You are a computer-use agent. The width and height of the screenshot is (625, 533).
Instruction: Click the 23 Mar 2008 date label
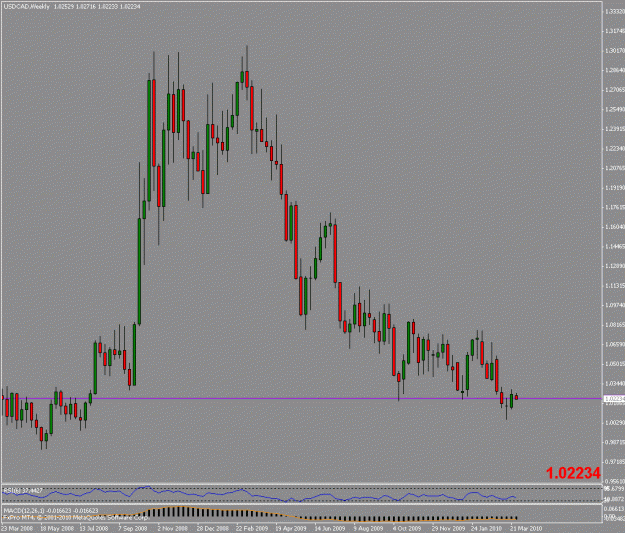click(17, 529)
